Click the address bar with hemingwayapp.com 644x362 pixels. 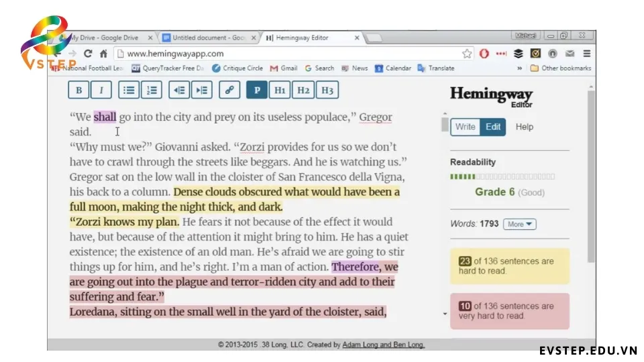click(x=294, y=54)
